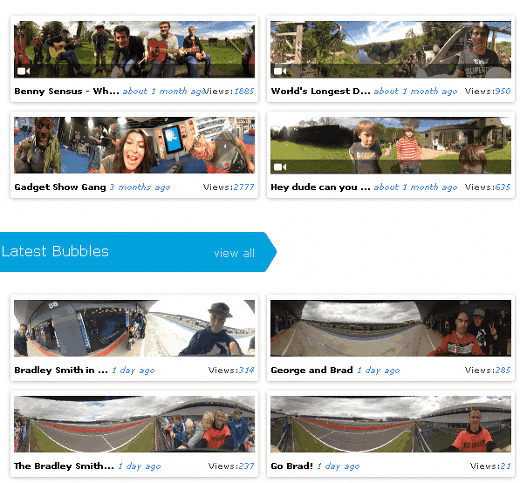This screenshot has height=483, width=520.
Task: Open the George and Brad title link
Action: pyautogui.click(x=312, y=370)
